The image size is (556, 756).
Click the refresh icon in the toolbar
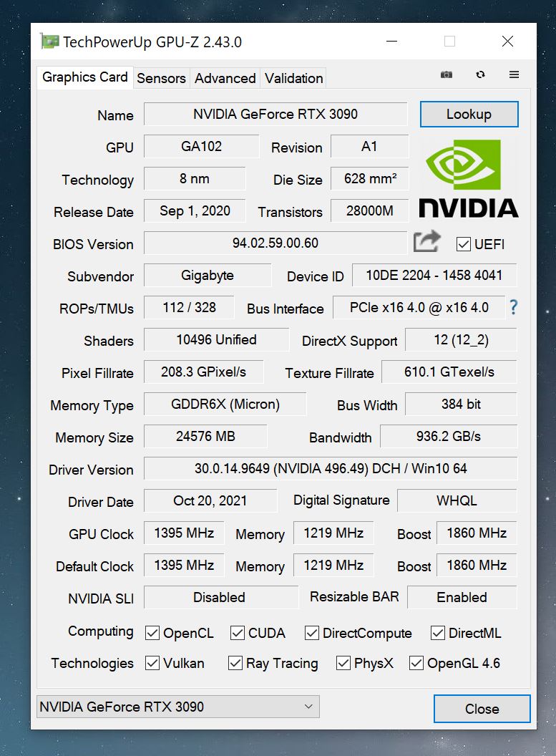coord(480,74)
